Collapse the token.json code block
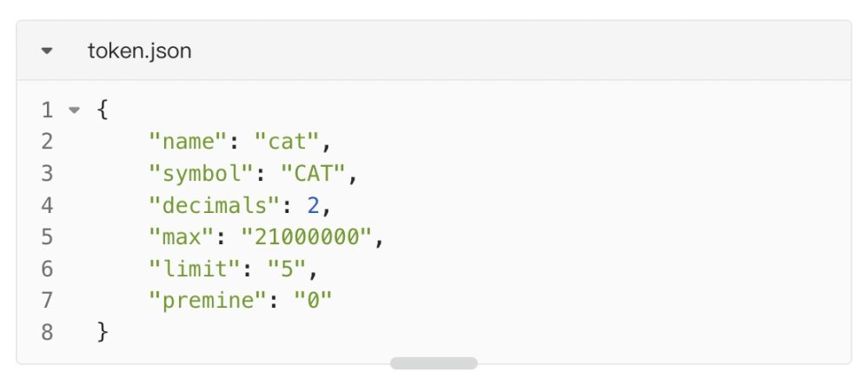 click(47, 51)
